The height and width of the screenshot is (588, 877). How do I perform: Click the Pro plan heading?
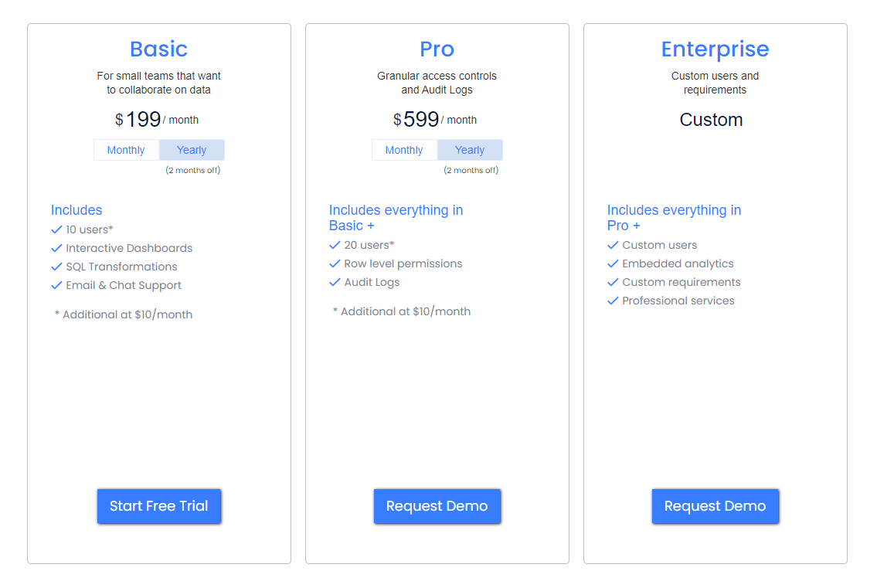coord(437,49)
